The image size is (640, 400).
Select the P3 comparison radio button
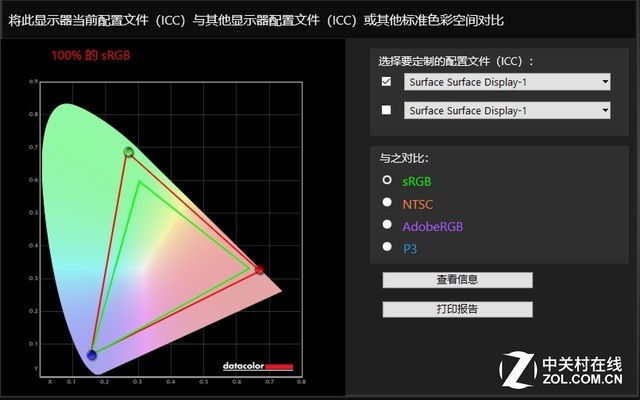pos(387,247)
